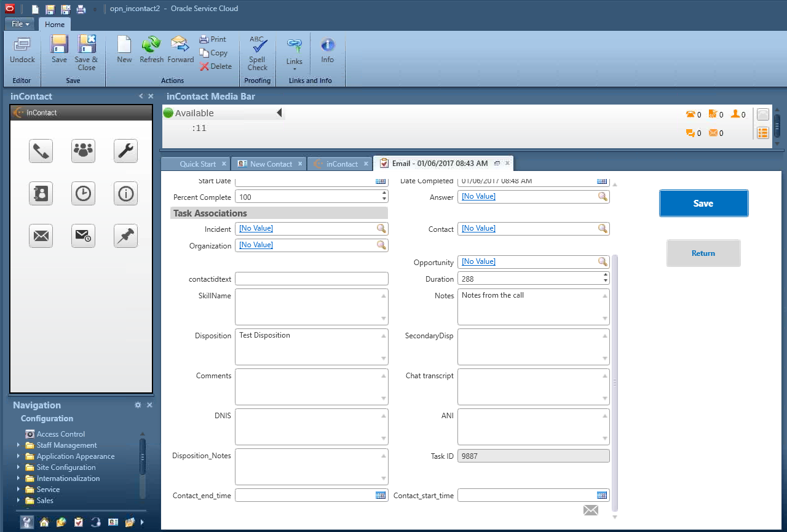Search for an Incident using the magnifier

coord(382,228)
